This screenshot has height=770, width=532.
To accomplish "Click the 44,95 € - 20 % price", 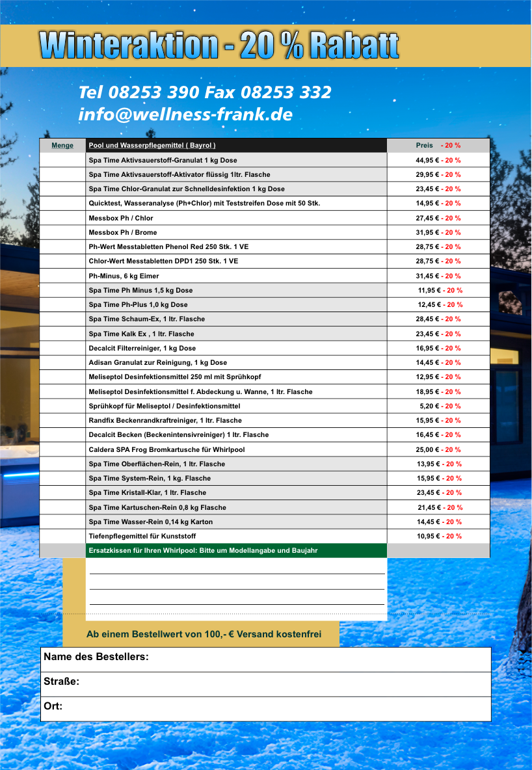I will (438, 160).
